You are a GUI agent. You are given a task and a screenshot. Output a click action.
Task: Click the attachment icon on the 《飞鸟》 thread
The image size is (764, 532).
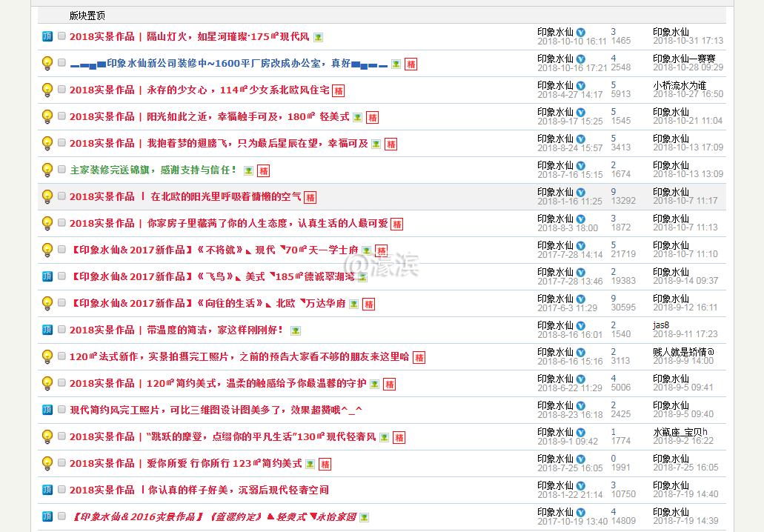[362, 276]
